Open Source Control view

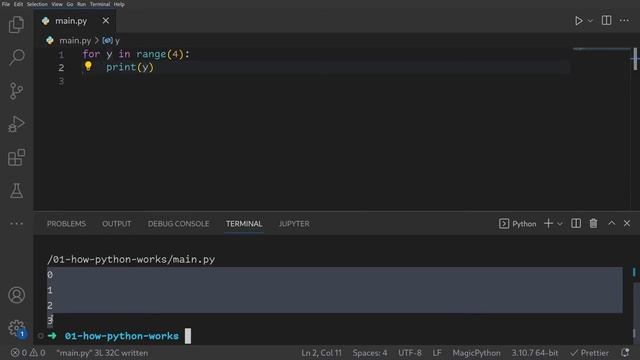pyautogui.click(x=16, y=91)
